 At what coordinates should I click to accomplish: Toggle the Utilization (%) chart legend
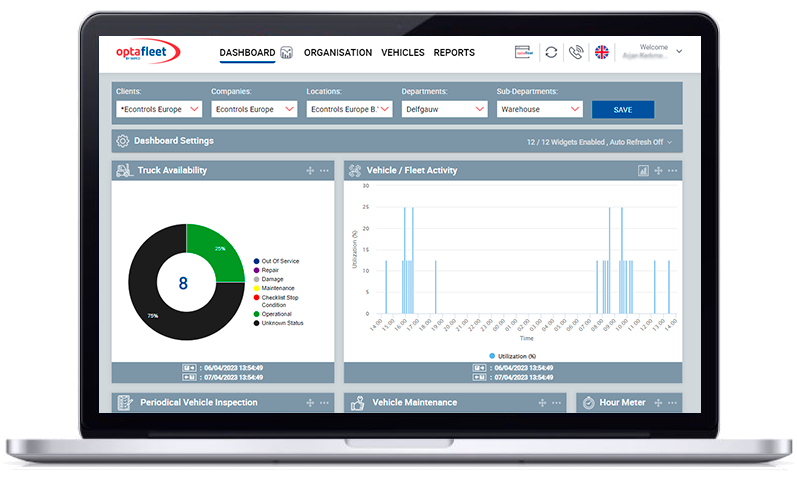(512, 356)
